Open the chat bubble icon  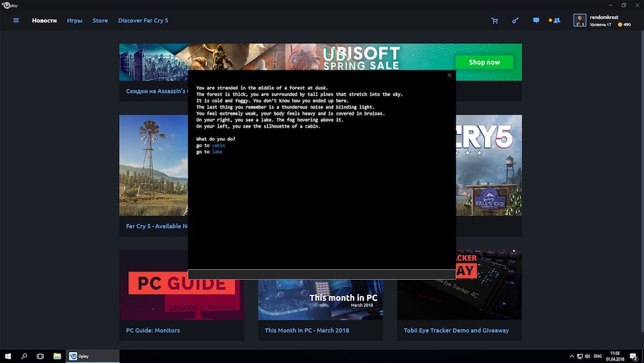tap(536, 20)
